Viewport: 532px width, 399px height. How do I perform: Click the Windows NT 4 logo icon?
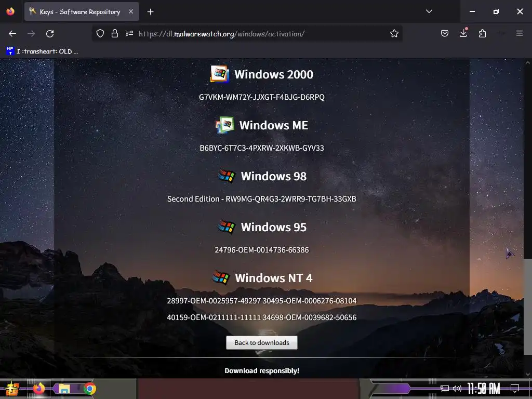click(221, 277)
